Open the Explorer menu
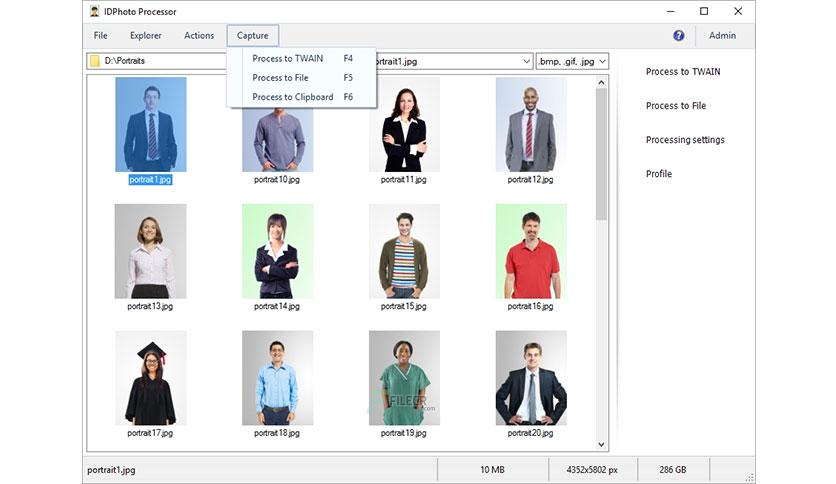Screen dimensions: 836x484 (146, 36)
